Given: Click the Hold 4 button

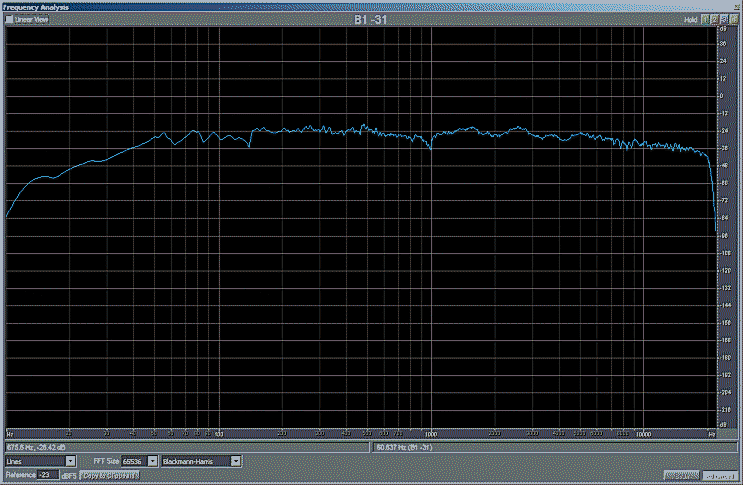Looking at the screenshot, I should tap(733, 19).
